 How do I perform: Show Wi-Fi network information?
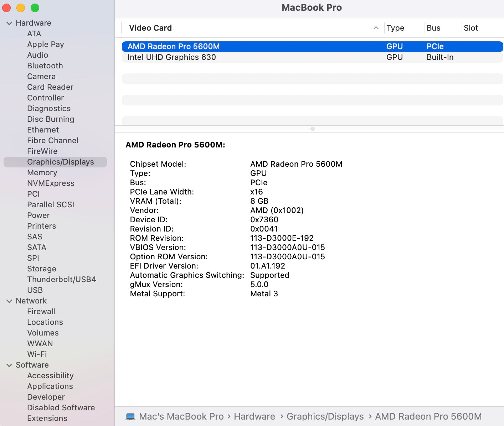37,354
